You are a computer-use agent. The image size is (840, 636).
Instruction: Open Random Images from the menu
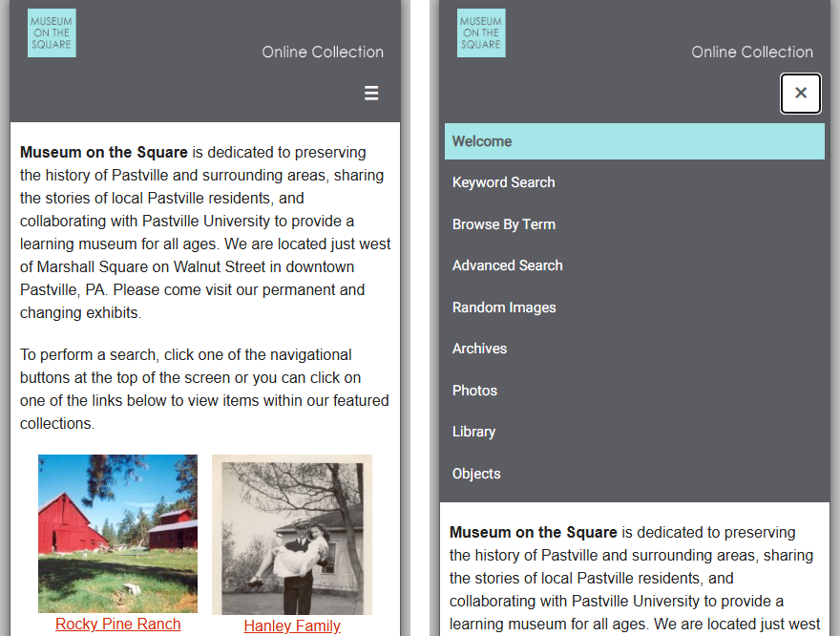[x=503, y=307]
